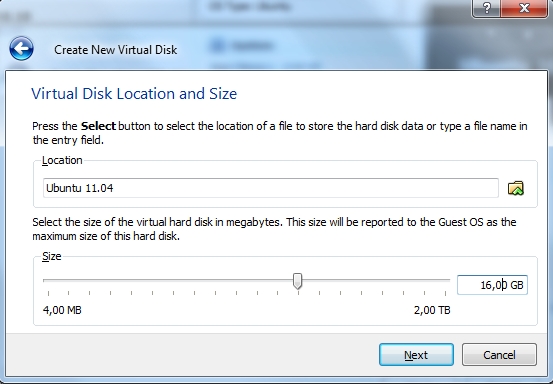The height and width of the screenshot is (384, 553).
Task: Open help with the question mark button
Action: (486, 8)
